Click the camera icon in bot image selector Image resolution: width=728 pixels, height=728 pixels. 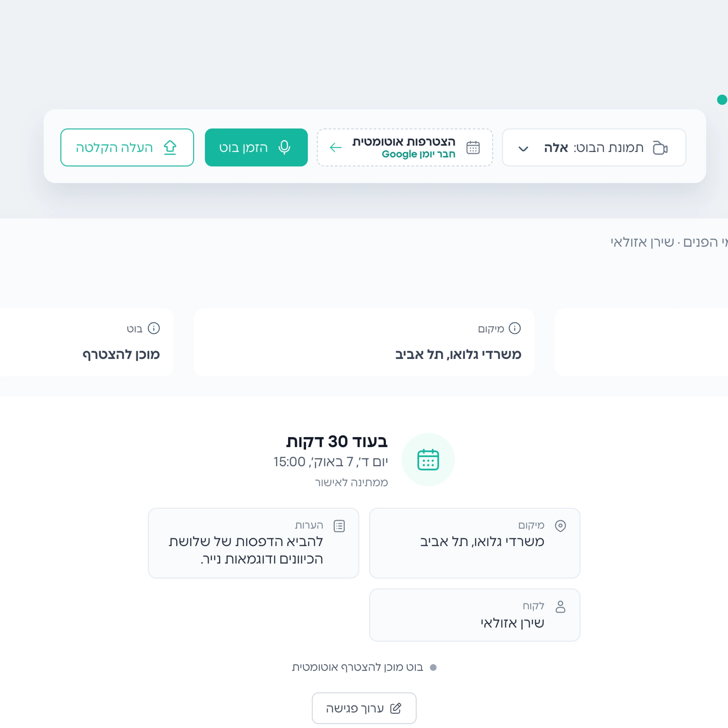660,148
